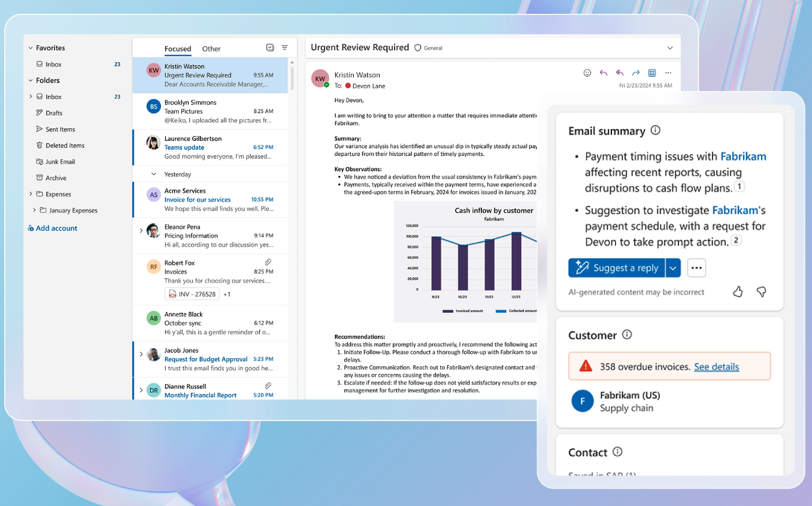Switch to the Focused tab

(x=178, y=49)
